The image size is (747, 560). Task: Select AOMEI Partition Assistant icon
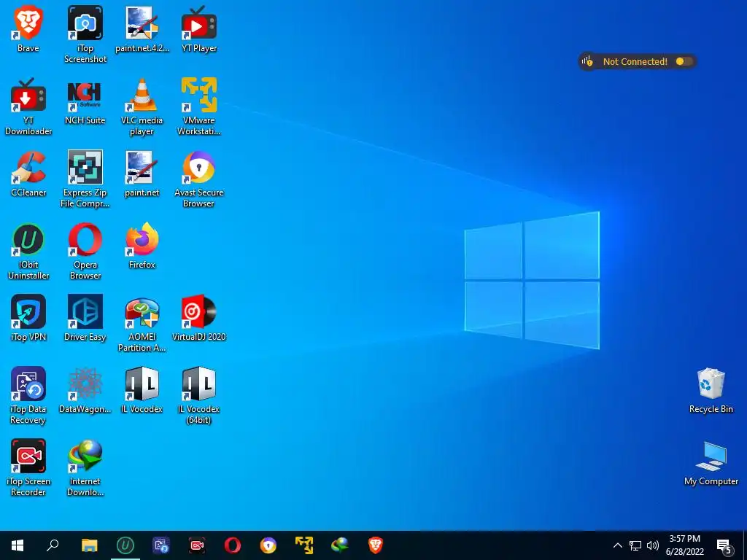tap(142, 324)
